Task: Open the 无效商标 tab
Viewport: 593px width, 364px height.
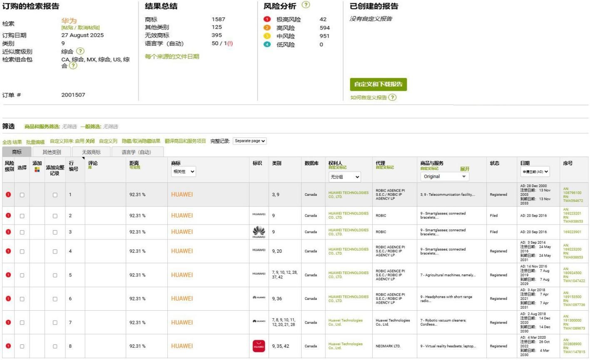Action: pos(91,152)
